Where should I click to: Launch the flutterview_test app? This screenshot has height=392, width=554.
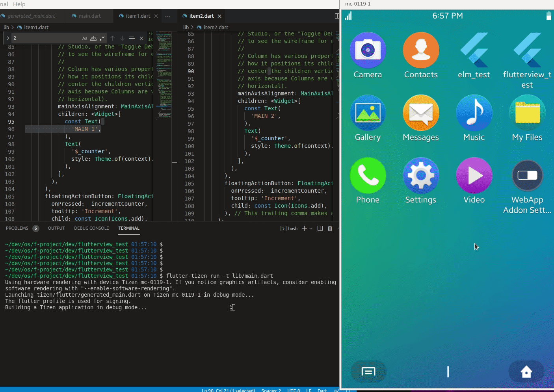(x=527, y=50)
